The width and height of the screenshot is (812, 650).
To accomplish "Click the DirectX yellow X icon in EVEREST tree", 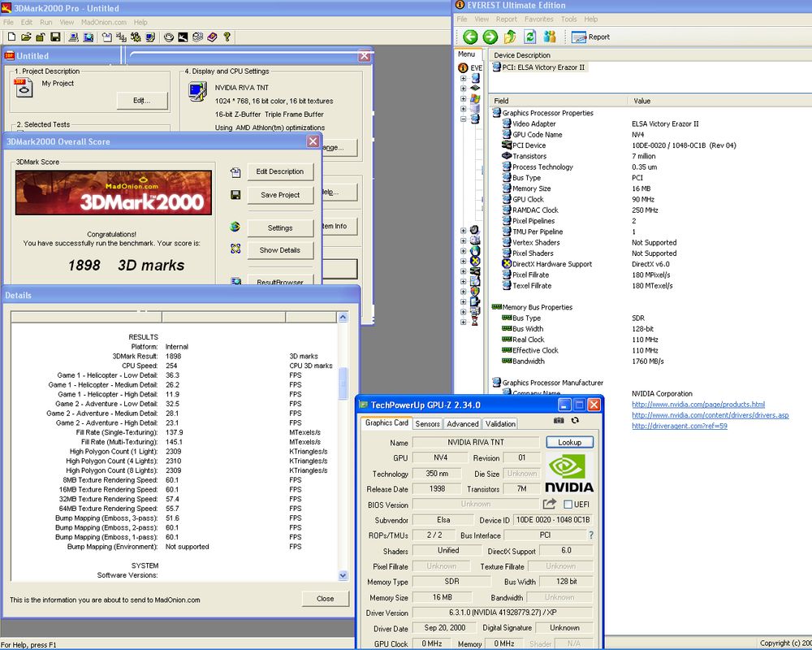I will click(475, 261).
